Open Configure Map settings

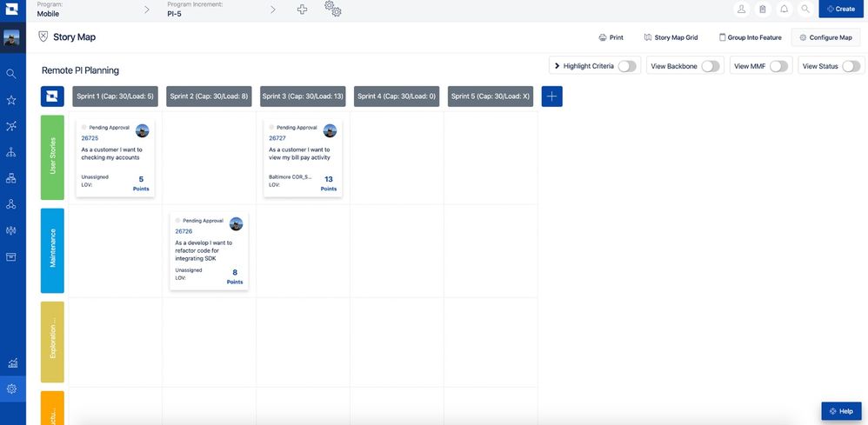pos(825,37)
